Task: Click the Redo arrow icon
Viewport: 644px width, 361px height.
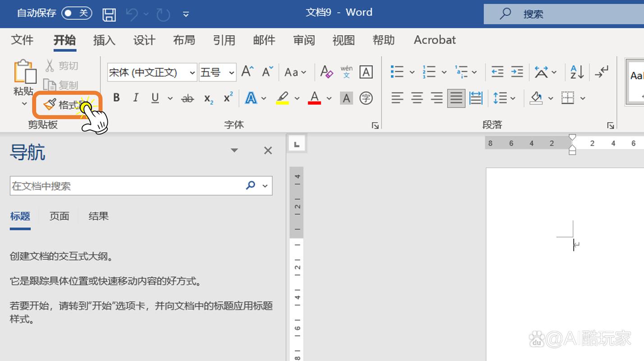Action: (x=162, y=14)
